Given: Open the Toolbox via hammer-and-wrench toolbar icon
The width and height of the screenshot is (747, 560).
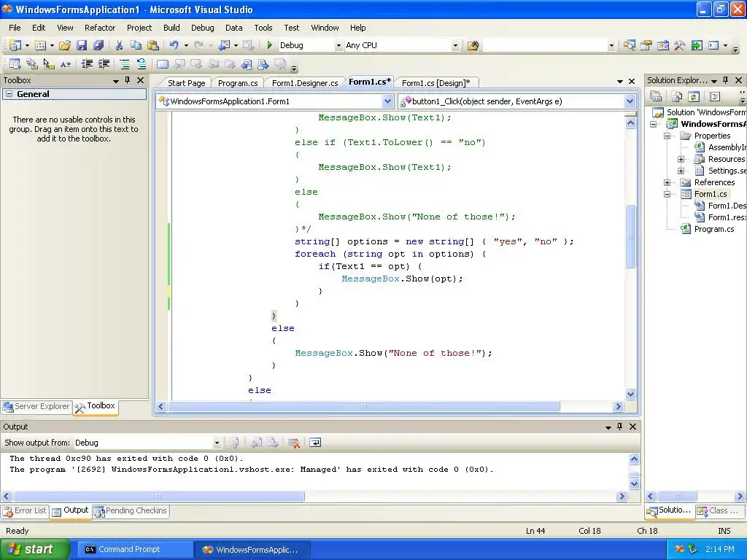Looking at the screenshot, I should pos(679,45).
